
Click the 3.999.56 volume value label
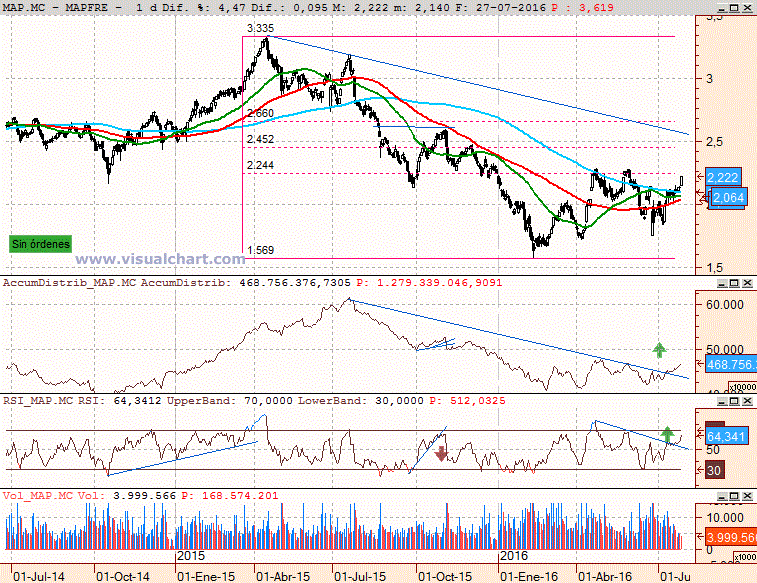[731, 537]
